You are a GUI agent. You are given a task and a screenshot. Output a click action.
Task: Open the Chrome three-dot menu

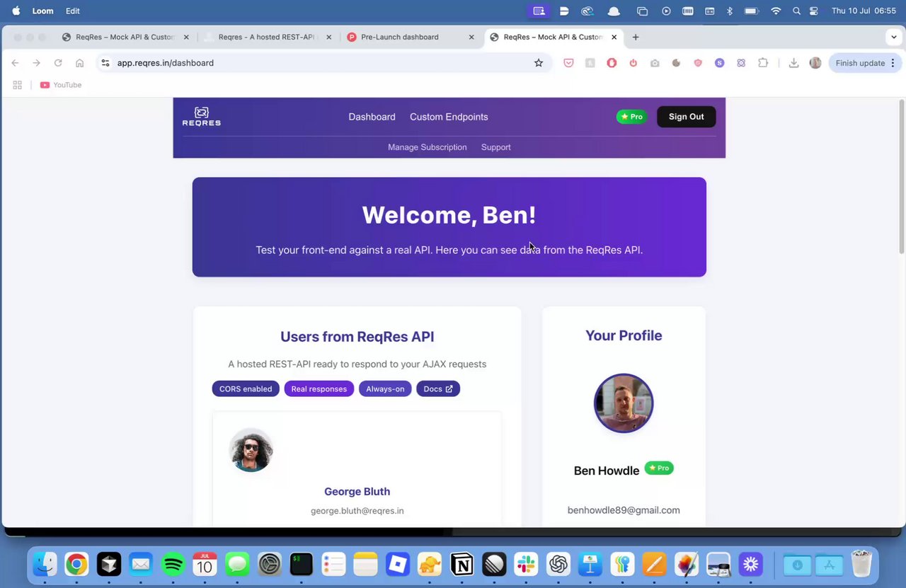point(893,63)
